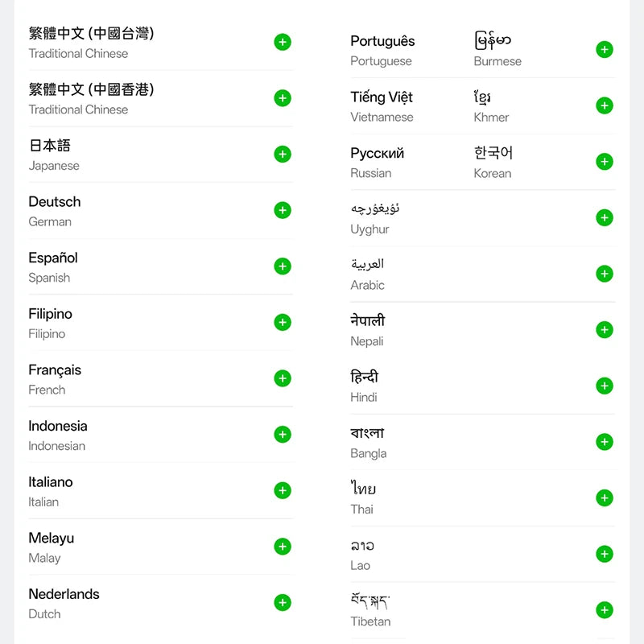This screenshot has height=644, width=644.
Task: Add French with the green plus
Action: coord(283,378)
